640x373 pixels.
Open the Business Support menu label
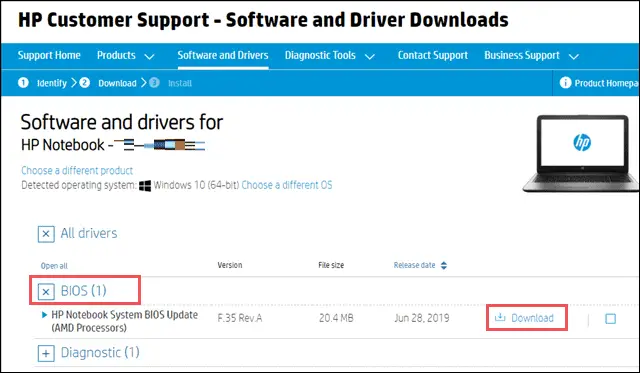pyautogui.click(x=522, y=56)
